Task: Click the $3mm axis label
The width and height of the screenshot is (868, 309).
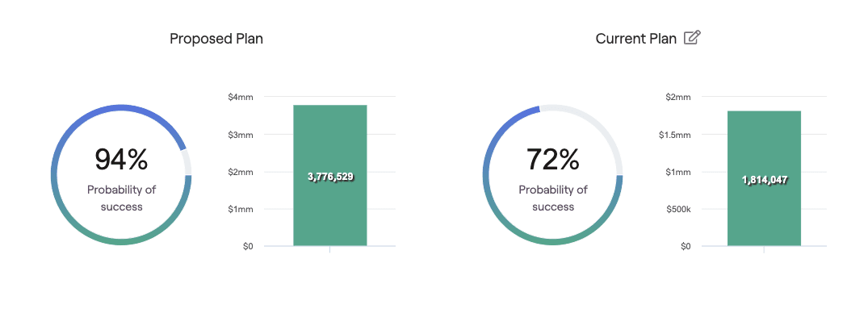Action: tap(241, 134)
